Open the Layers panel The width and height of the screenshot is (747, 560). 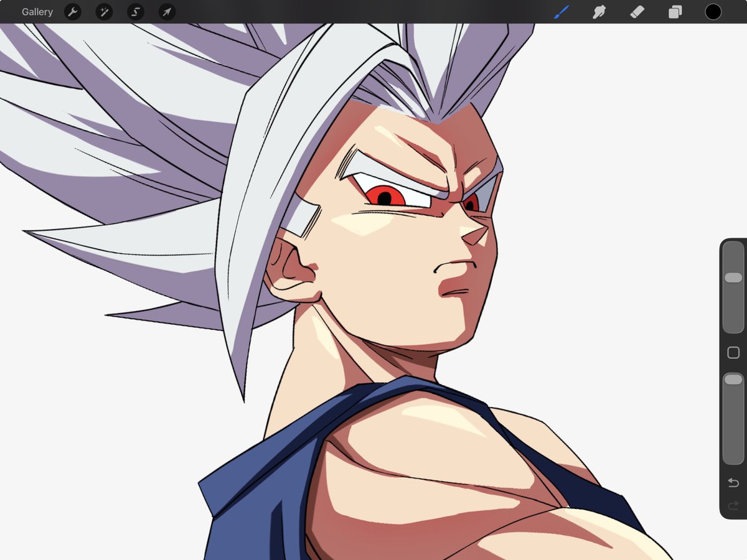point(675,12)
